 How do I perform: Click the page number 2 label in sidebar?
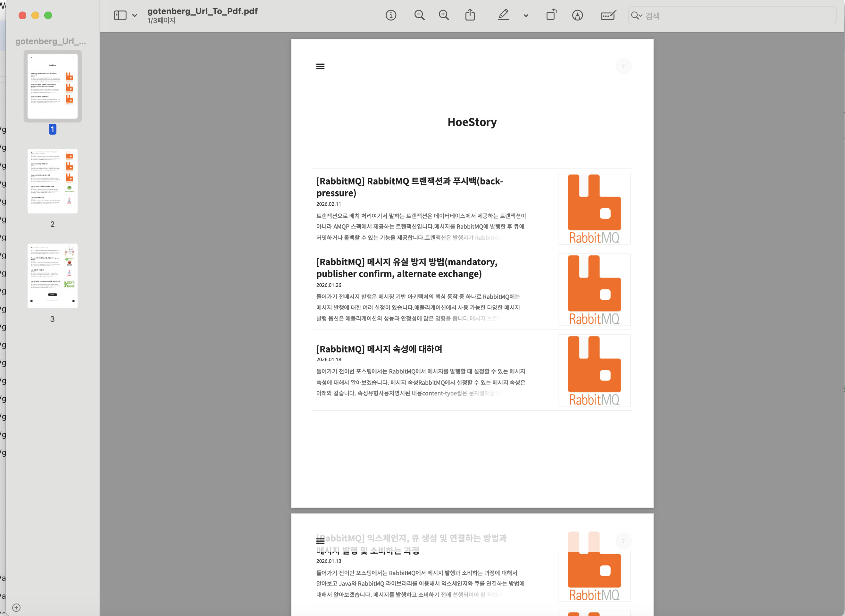pos(53,224)
